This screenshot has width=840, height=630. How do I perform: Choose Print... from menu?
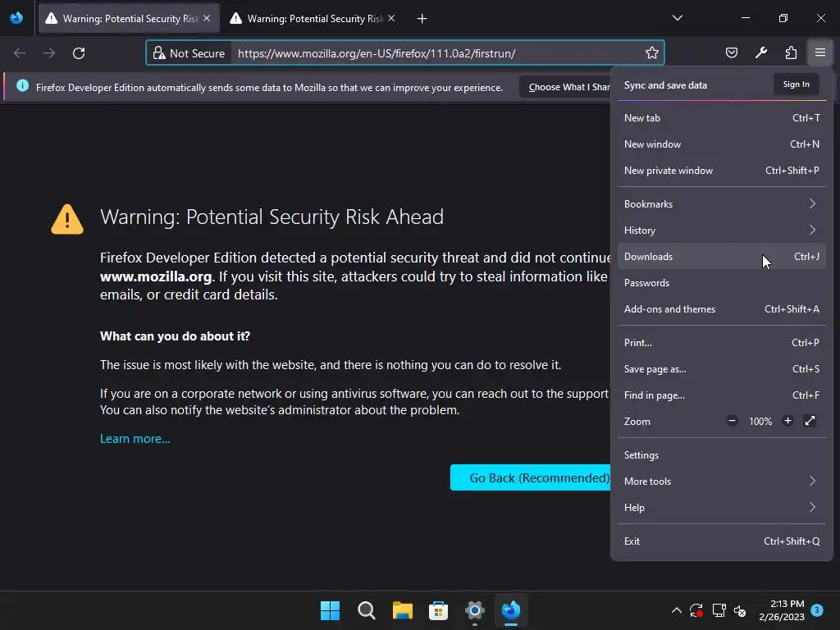(x=722, y=343)
